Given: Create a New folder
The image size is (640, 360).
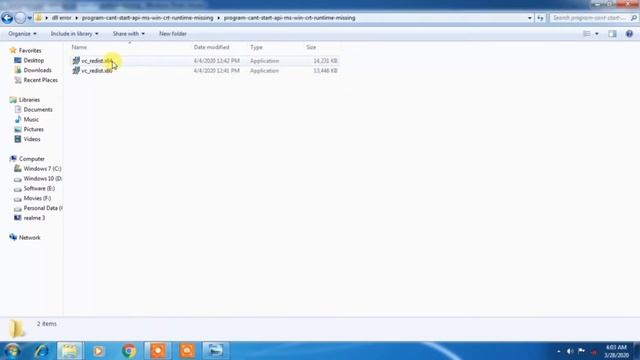Looking at the screenshot, I should coord(173,34).
